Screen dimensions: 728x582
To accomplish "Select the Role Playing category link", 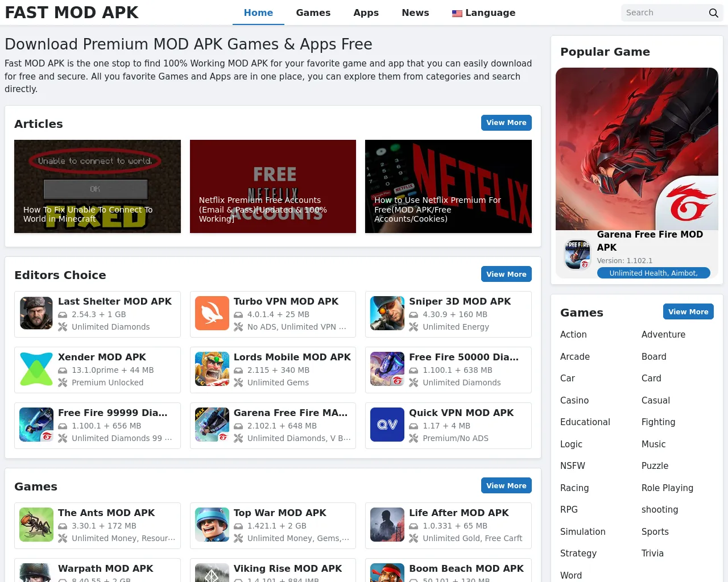I will click(667, 488).
